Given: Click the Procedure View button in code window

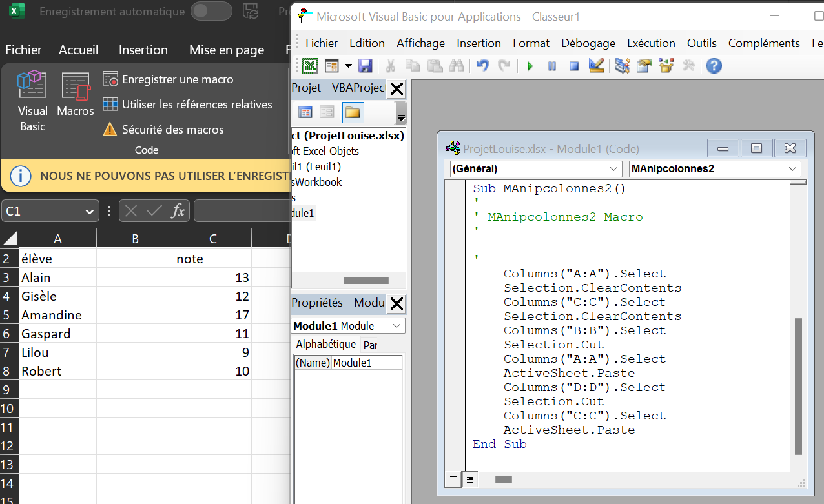Looking at the screenshot, I should tap(453, 479).
